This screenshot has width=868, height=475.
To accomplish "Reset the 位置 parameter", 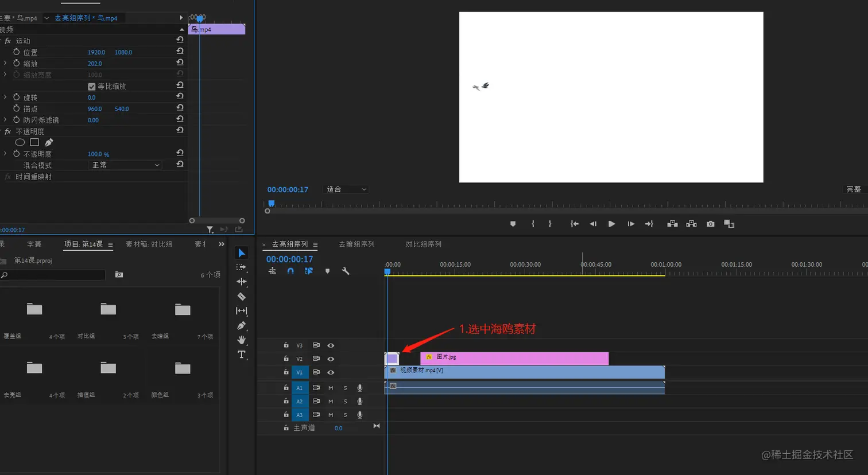I will [180, 52].
